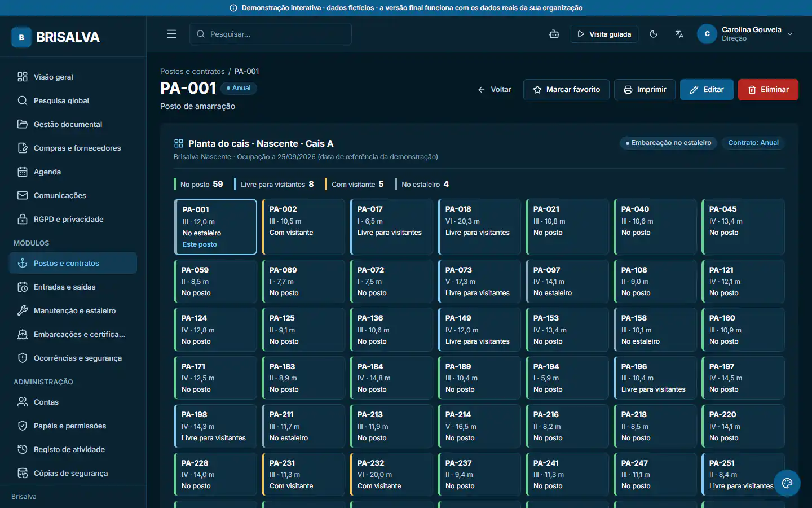
Task: Click the hamburger menu icon
Action: 171,34
